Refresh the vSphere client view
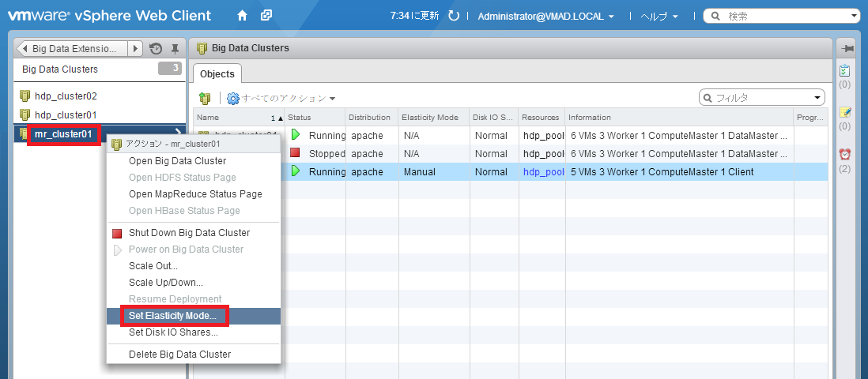The height and width of the screenshot is (379, 868). click(454, 16)
